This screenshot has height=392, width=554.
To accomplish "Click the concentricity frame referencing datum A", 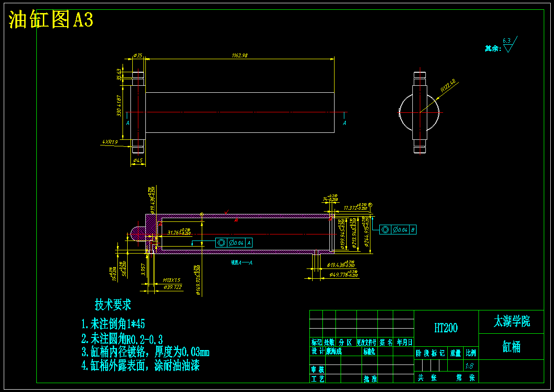I will click(234, 242).
